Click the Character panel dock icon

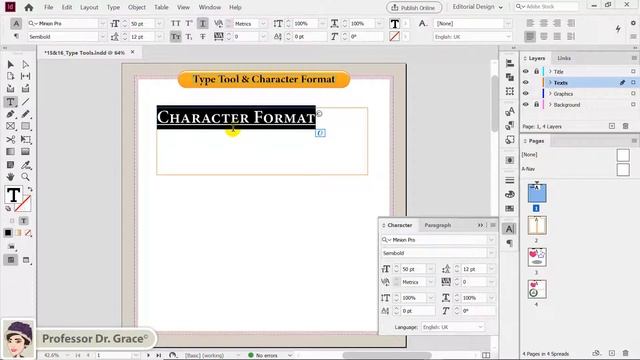pos(509,229)
